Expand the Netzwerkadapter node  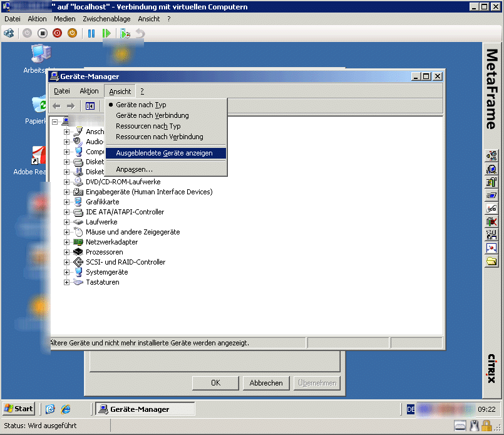tap(66, 243)
